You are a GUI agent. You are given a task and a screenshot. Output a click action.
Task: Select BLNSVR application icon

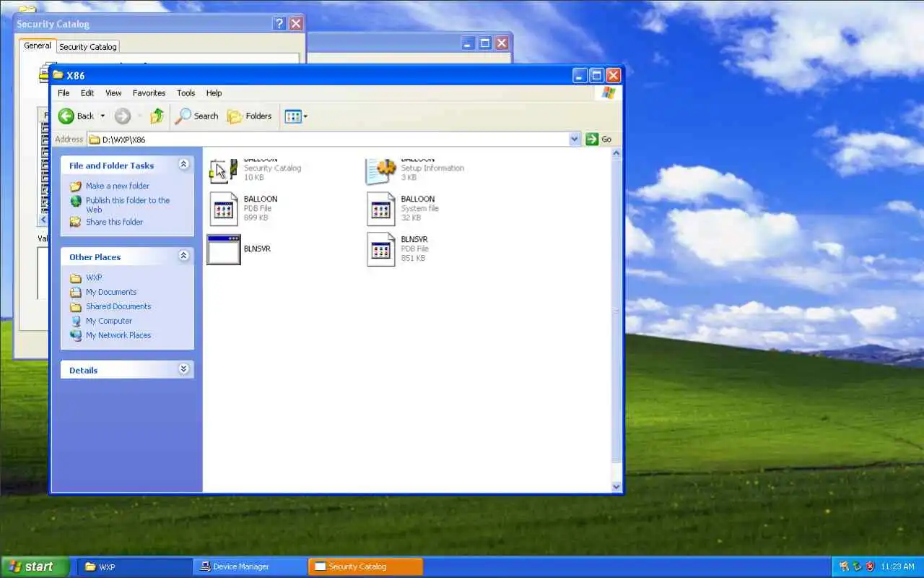coord(223,249)
